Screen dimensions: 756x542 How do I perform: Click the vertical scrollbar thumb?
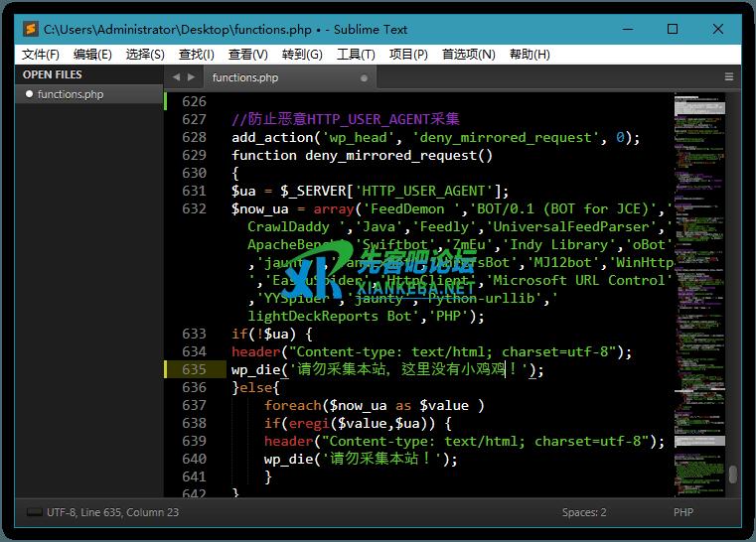732,474
